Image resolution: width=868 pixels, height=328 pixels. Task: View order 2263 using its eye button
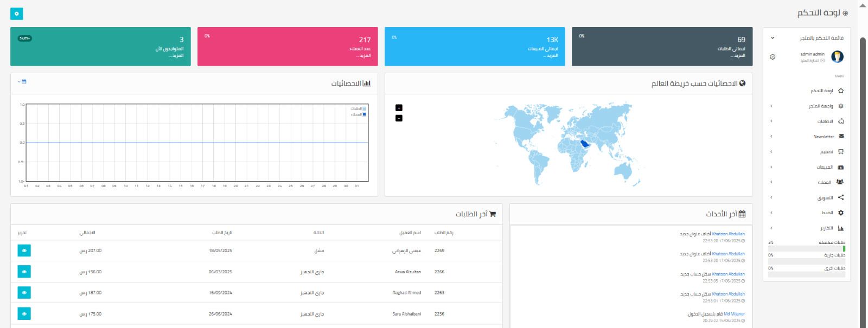point(24,293)
